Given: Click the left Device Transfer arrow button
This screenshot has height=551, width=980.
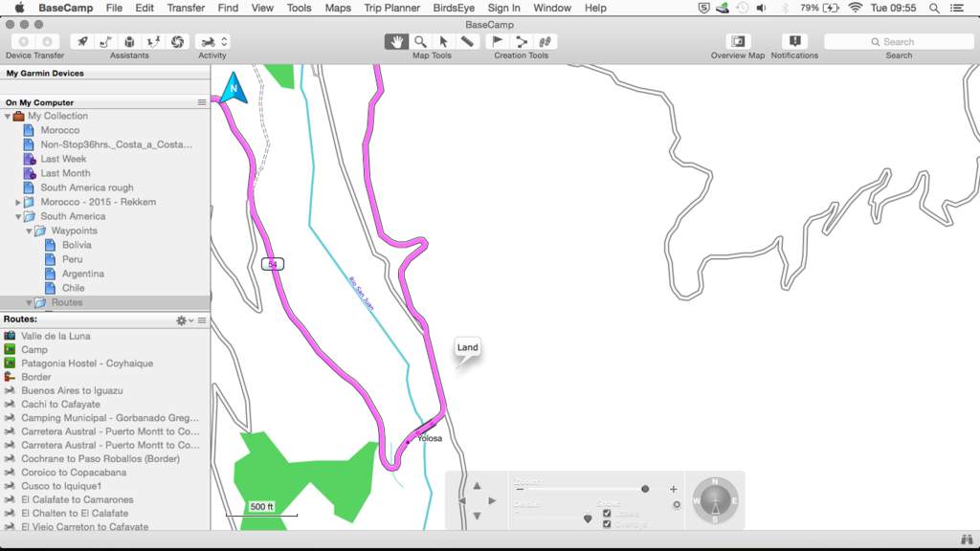Looking at the screenshot, I should [23, 42].
